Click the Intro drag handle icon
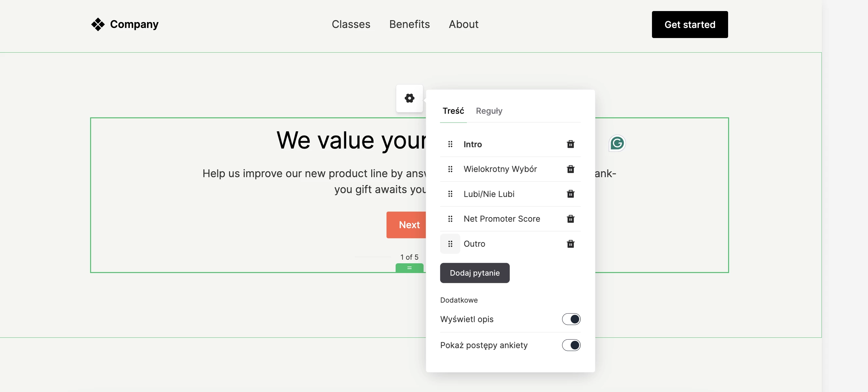Viewport: 868px width, 392px height. coord(450,144)
